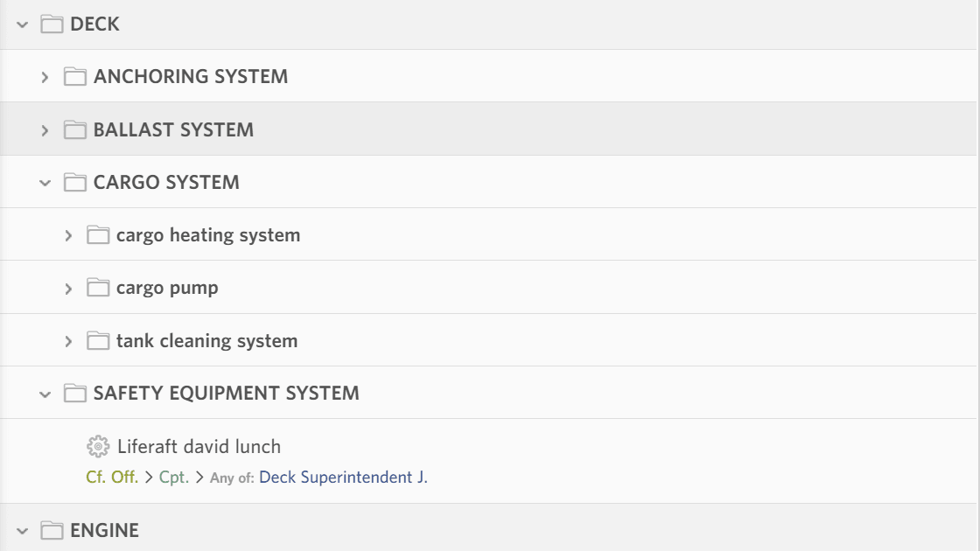Expand the cargo heating system entry
Screen dimensions: 980x551
[x=68, y=234]
